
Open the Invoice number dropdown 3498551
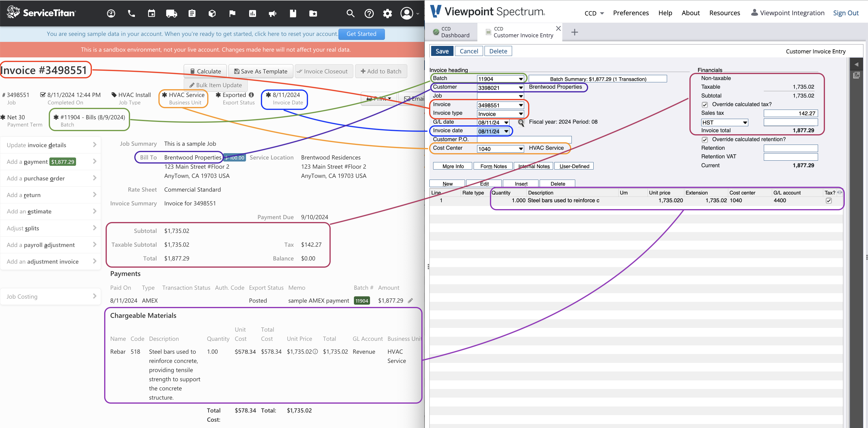click(x=521, y=105)
